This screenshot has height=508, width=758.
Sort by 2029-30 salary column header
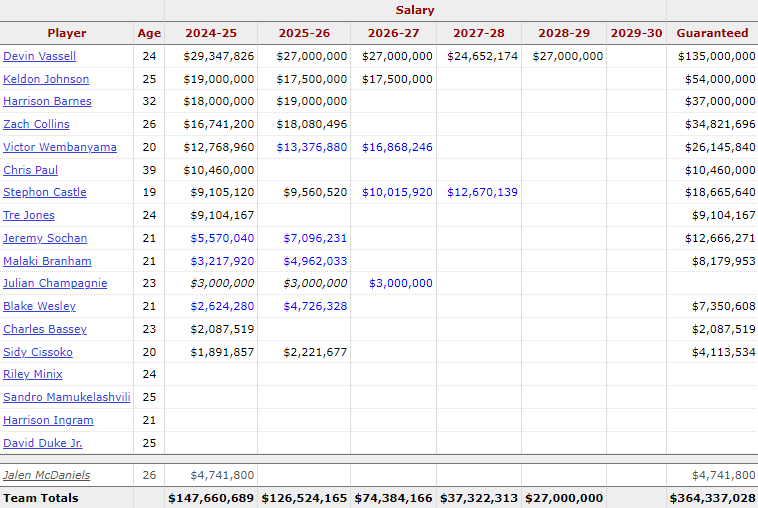[636, 33]
